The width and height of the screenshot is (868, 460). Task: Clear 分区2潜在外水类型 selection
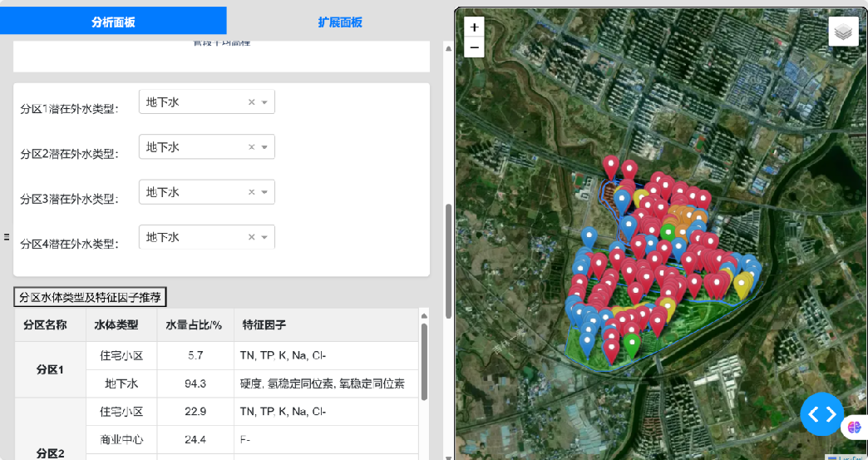click(251, 147)
